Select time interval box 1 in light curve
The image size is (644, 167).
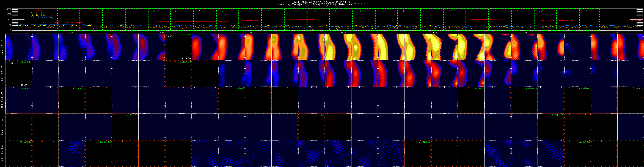pyautogui.click(x=68, y=20)
